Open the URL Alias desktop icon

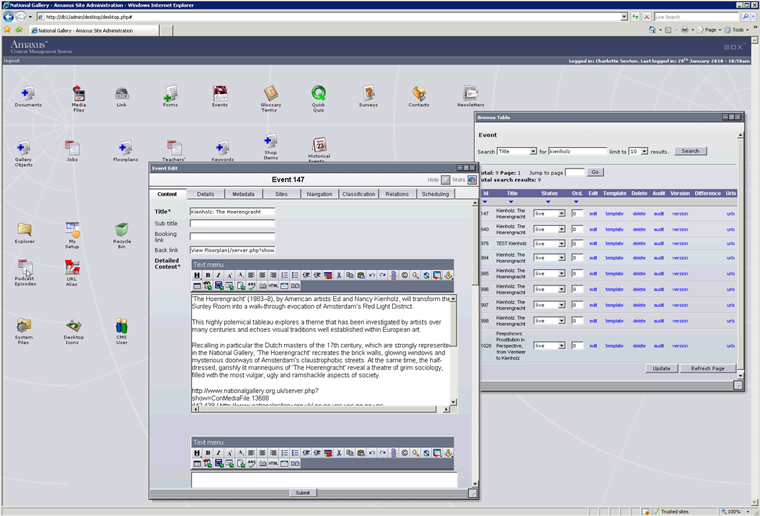tap(72, 268)
